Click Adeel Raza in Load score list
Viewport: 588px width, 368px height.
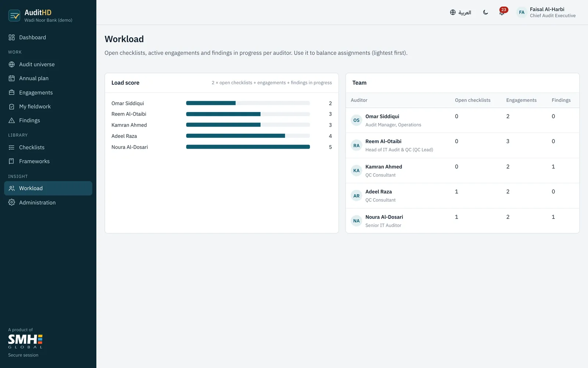(x=124, y=136)
